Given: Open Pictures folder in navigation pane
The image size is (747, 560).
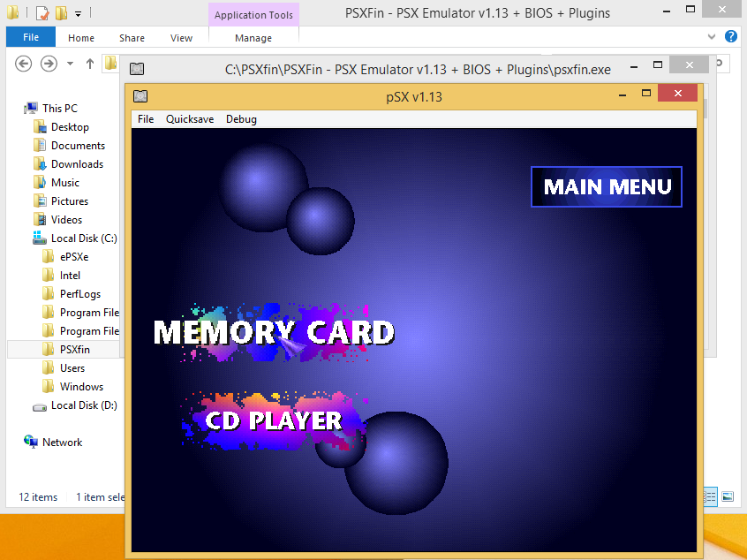Looking at the screenshot, I should point(70,201).
